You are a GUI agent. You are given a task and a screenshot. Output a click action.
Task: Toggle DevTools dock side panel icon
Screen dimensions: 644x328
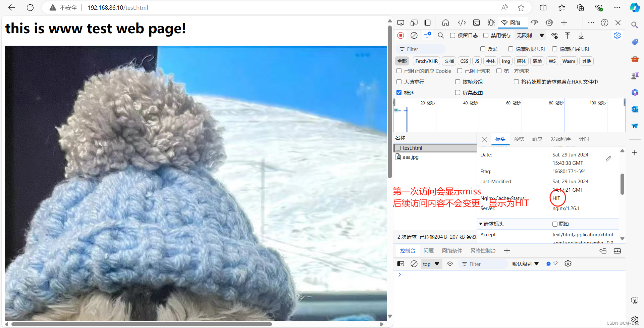click(x=427, y=22)
